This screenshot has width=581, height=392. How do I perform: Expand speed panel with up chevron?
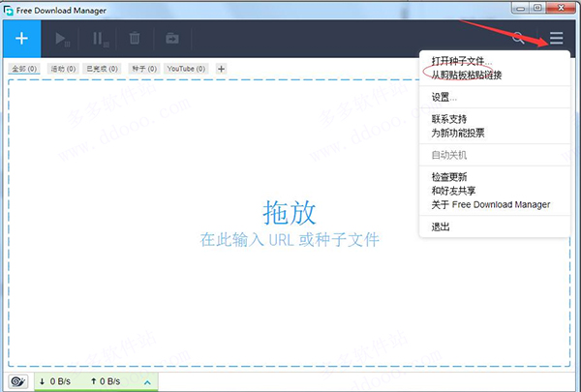pyautogui.click(x=147, y=382)
